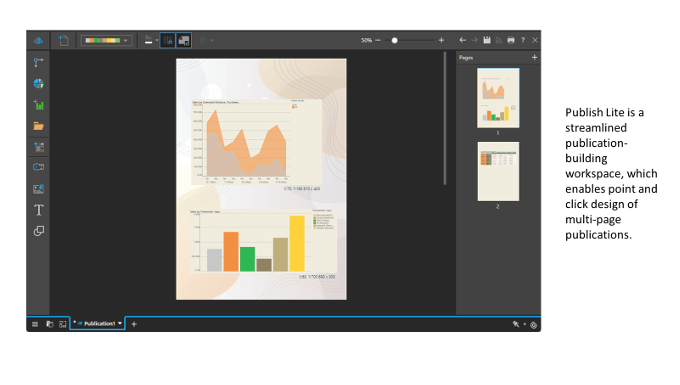Click the green bar chart icon
The image size is (680, 385).
[39, 105]
